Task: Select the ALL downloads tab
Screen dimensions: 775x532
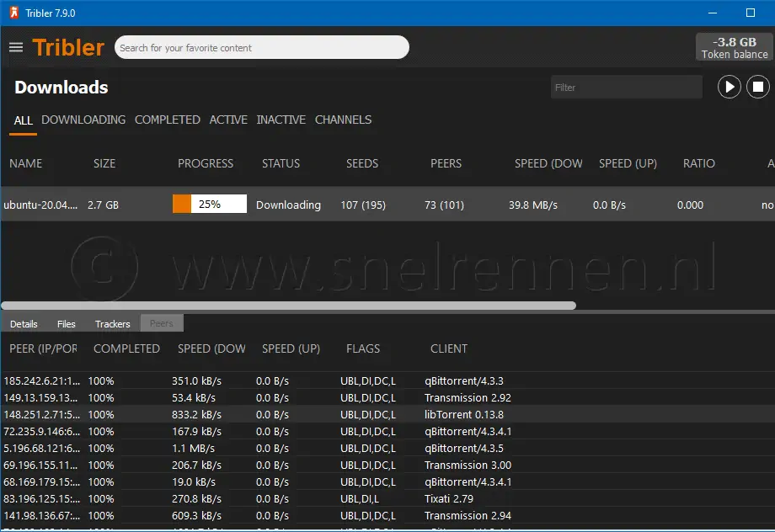Action: (24, 120)
